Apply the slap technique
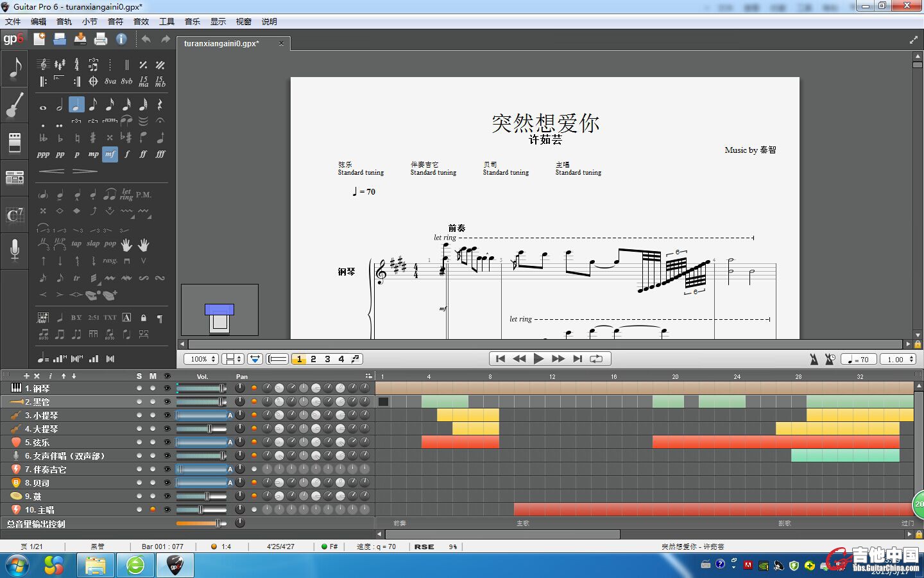Image resolution: width=924 pixels, height=578 pixels. click(x=93, y=243)
